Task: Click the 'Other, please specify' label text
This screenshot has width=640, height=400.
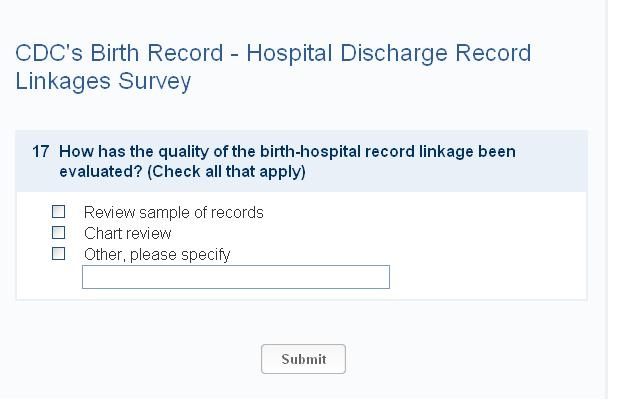Action: pos(157,254)
